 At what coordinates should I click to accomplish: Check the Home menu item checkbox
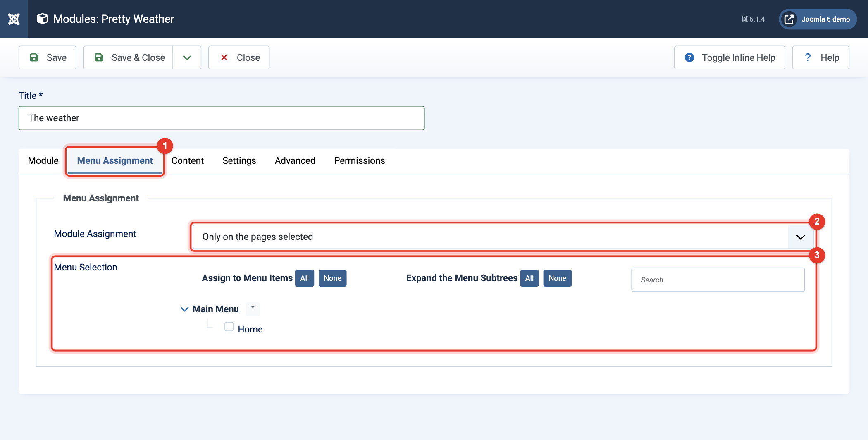[x=229, y=327]
